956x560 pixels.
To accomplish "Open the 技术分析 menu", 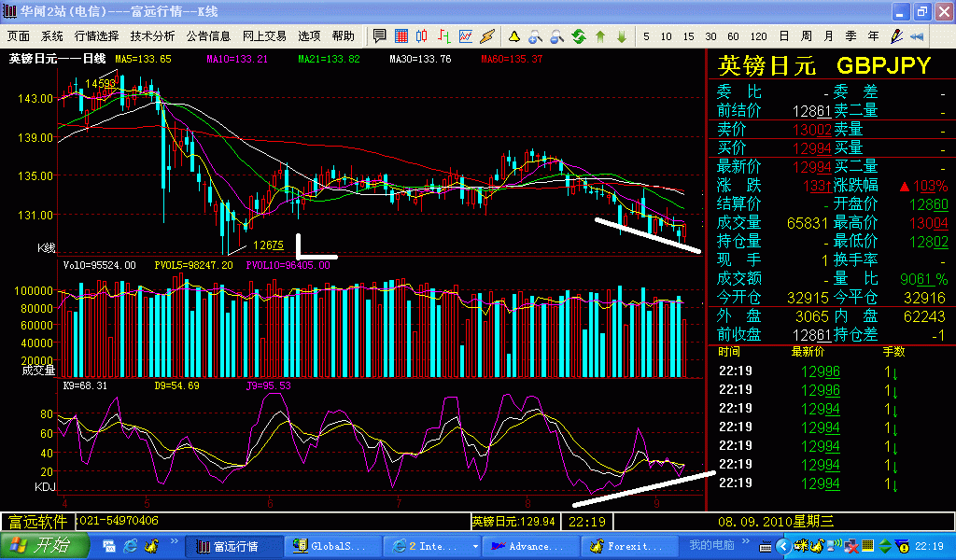I will click(x=152, y=36).
